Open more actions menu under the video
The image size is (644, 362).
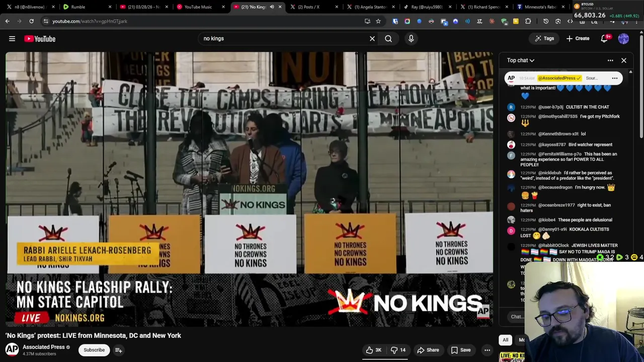click(487, 350)
